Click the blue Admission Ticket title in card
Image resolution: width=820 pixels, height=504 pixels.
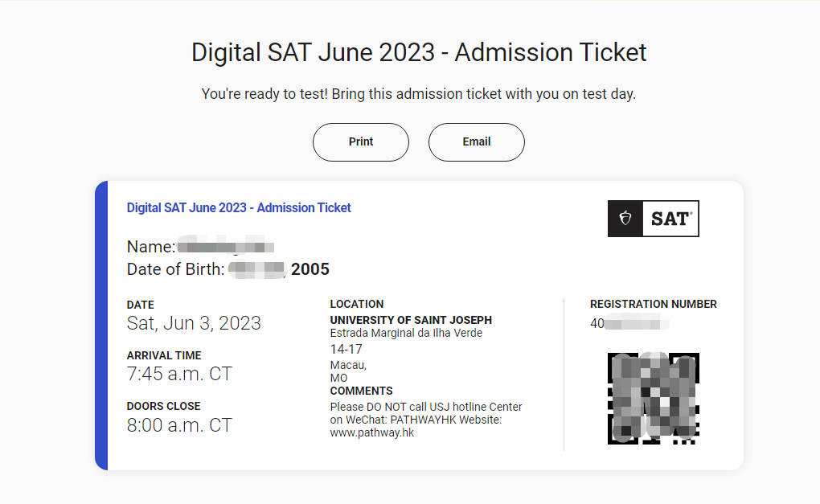point(239,207)
